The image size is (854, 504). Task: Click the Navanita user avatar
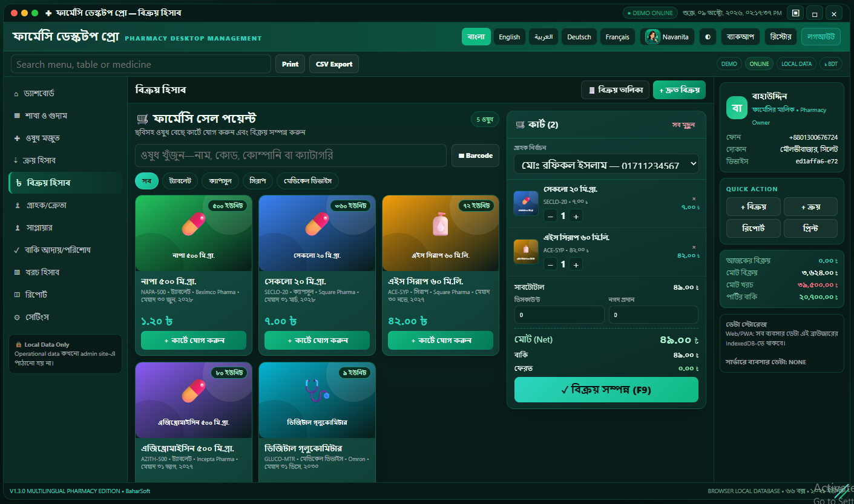(x=652, y=37)
